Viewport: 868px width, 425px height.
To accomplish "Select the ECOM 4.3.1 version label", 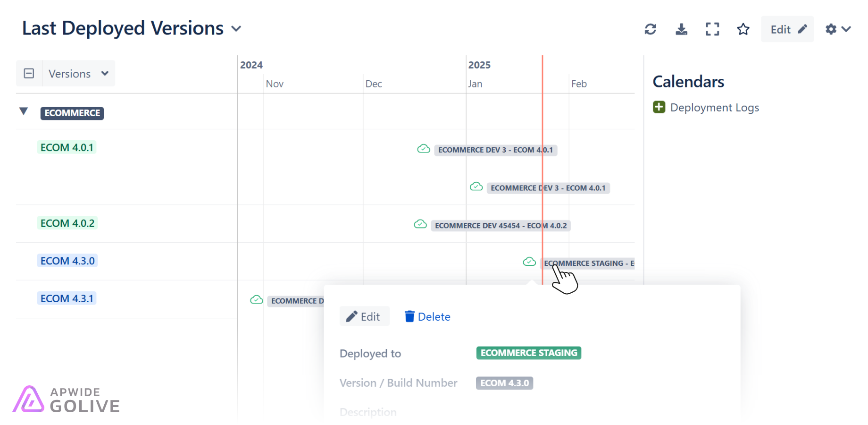I will (67, 298).
